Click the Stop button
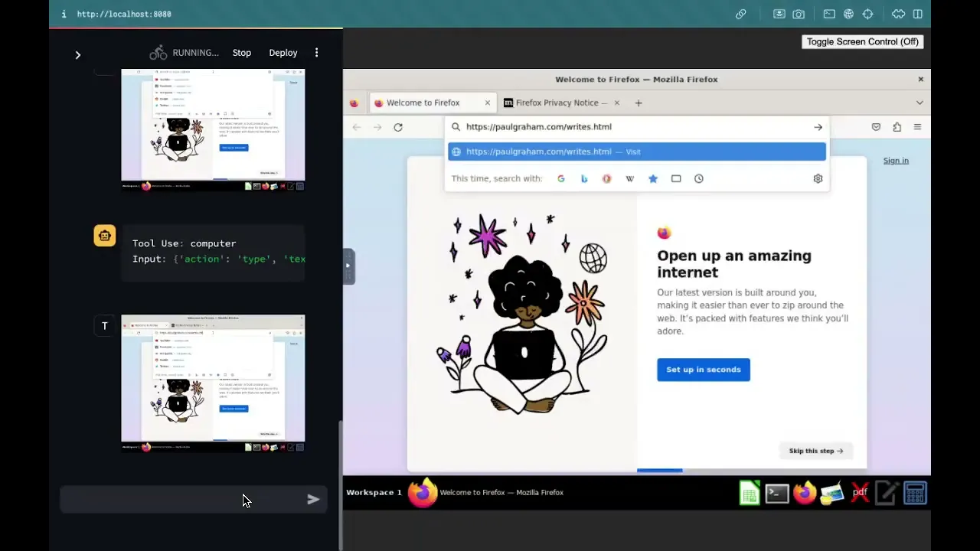This screenshot has width=980, height=551. [x=242, y=53]
